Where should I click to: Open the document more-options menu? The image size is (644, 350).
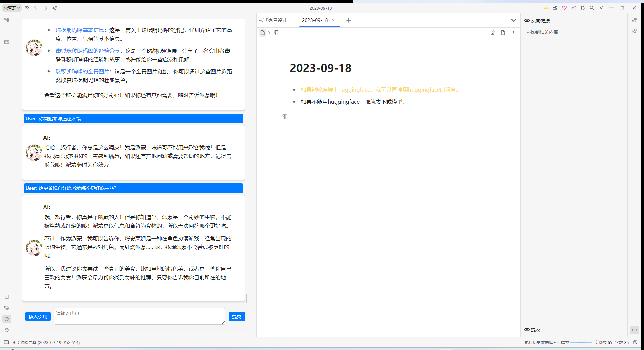(x=514, y=33)
